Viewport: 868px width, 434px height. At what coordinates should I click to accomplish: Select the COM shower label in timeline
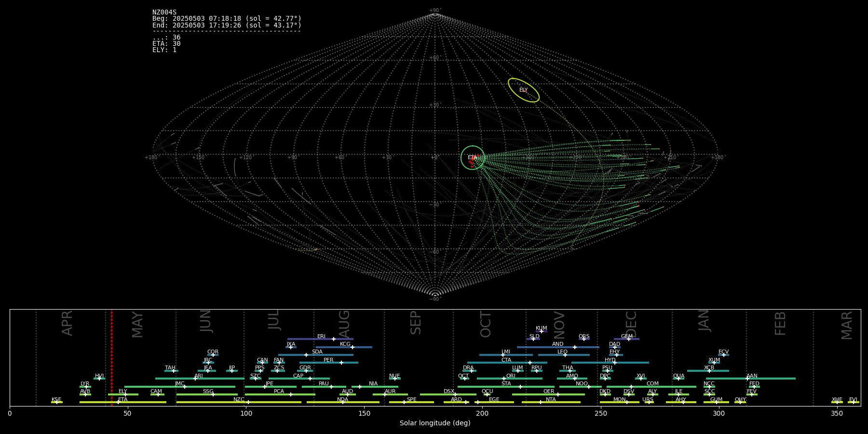click(x=652, y=384)
